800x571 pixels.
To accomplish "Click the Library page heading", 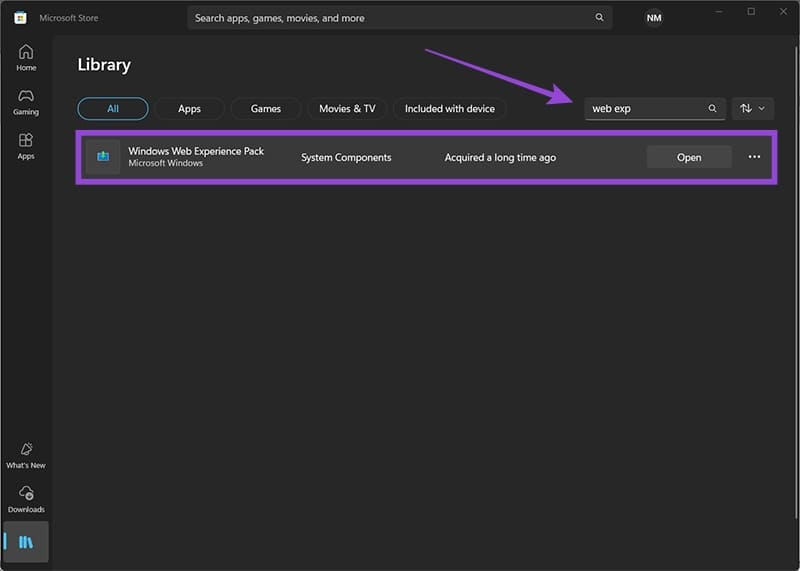I will [104, 65].
